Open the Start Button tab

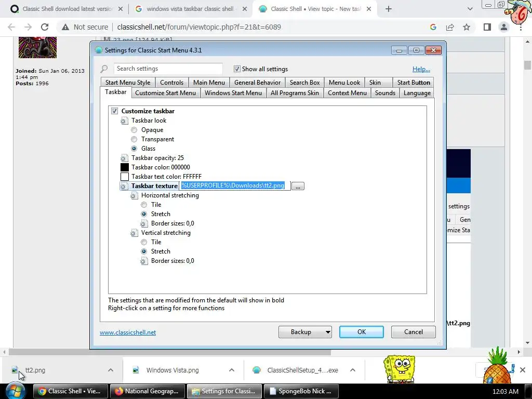[x=414, y=83]
